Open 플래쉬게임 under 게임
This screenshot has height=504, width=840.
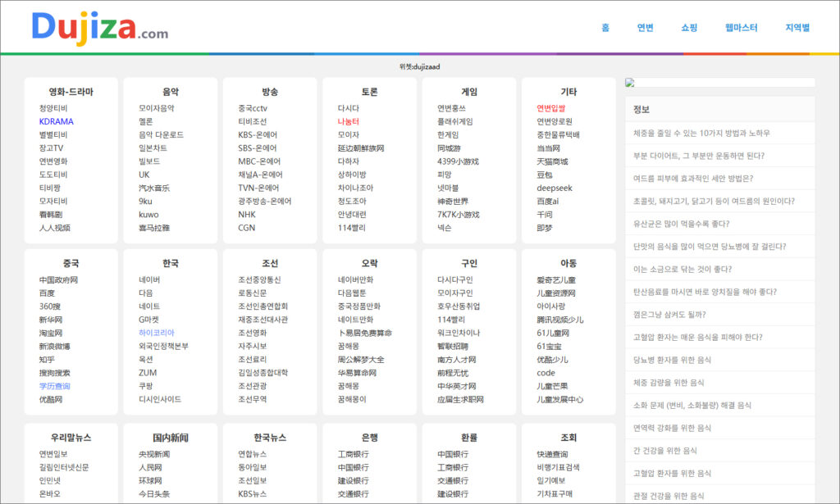[x=454, y=121]
